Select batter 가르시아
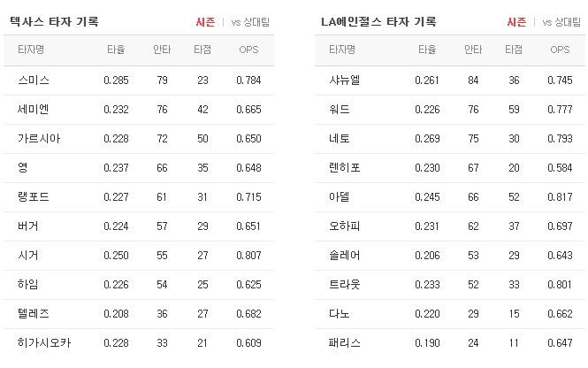Image resolution: width=588 pixels, height=368 pixels. (x=39, y=139)
